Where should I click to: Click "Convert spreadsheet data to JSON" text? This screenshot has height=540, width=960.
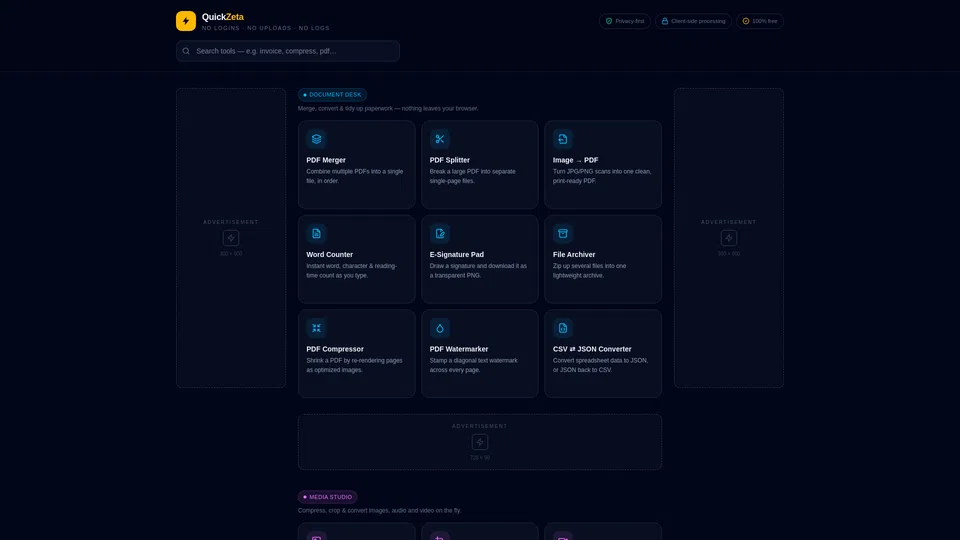(600, 365)
